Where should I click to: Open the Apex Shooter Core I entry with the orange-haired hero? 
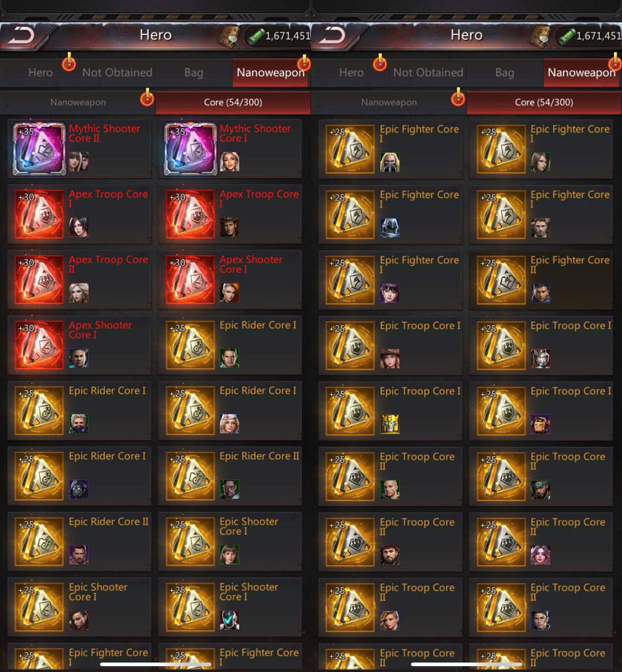(230, 279)
